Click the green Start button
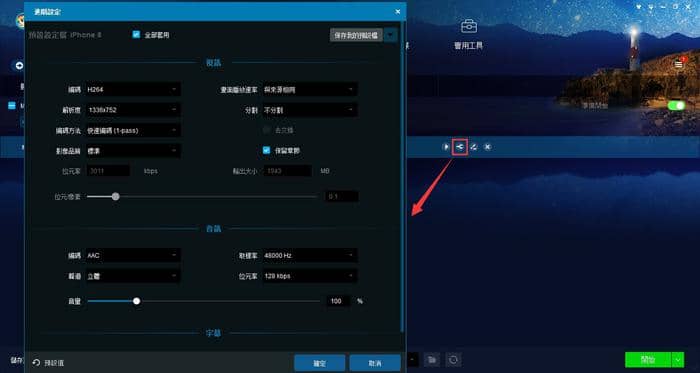The height and width of the screenshot is (373, 700). coord(648,360)
